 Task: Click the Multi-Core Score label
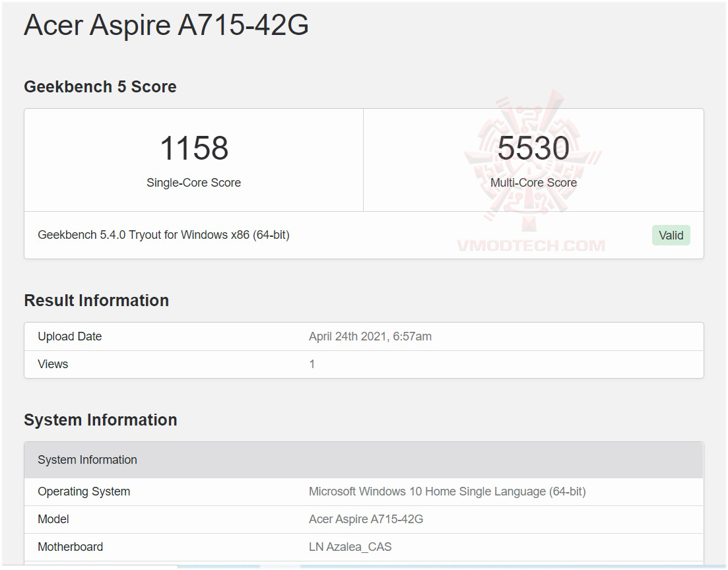coord(533,183)
